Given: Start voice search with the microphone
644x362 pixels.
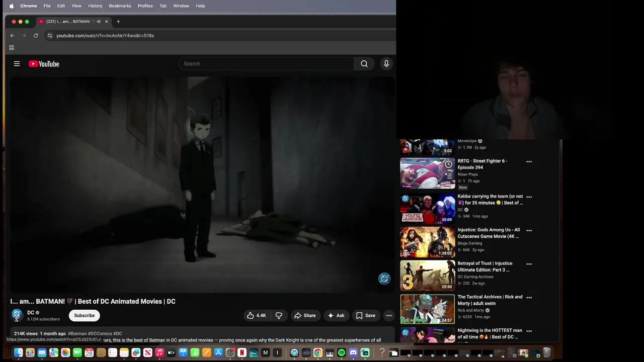Looking at the screenshot, I should (x=386, y=64).
